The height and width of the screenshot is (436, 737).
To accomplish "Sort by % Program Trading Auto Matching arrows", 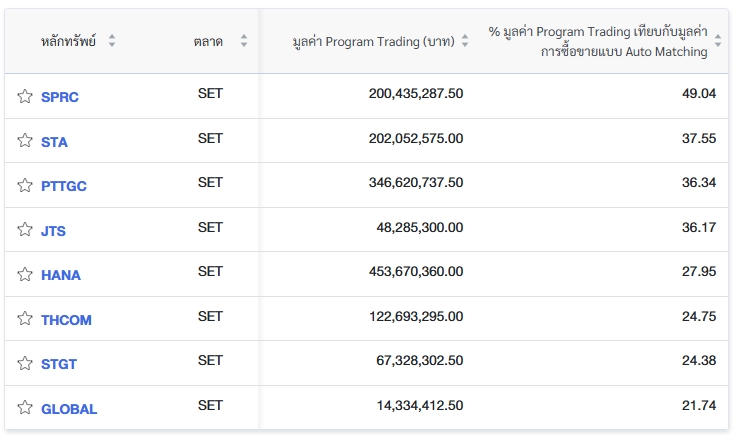I will (718, 41).
